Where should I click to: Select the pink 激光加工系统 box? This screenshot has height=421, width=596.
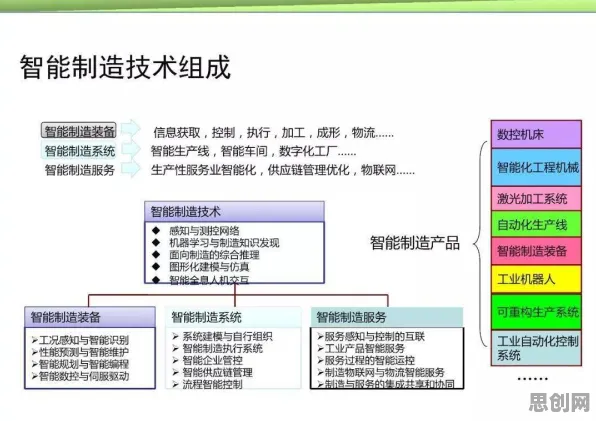coord(536,198)
